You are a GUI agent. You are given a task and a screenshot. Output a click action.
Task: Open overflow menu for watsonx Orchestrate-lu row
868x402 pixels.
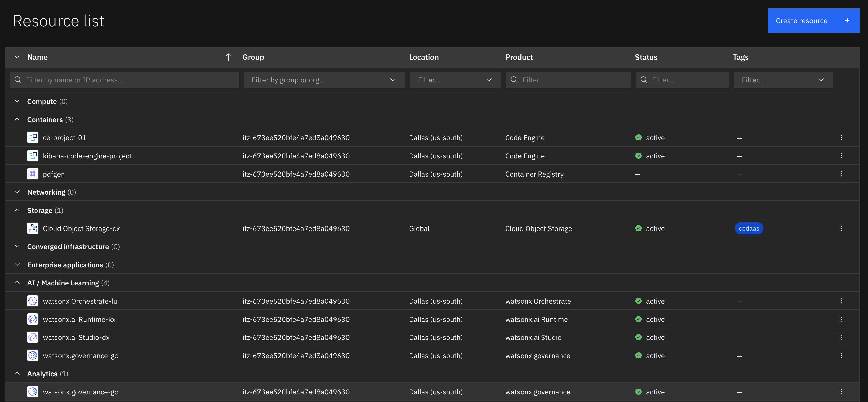coord(841,301)
